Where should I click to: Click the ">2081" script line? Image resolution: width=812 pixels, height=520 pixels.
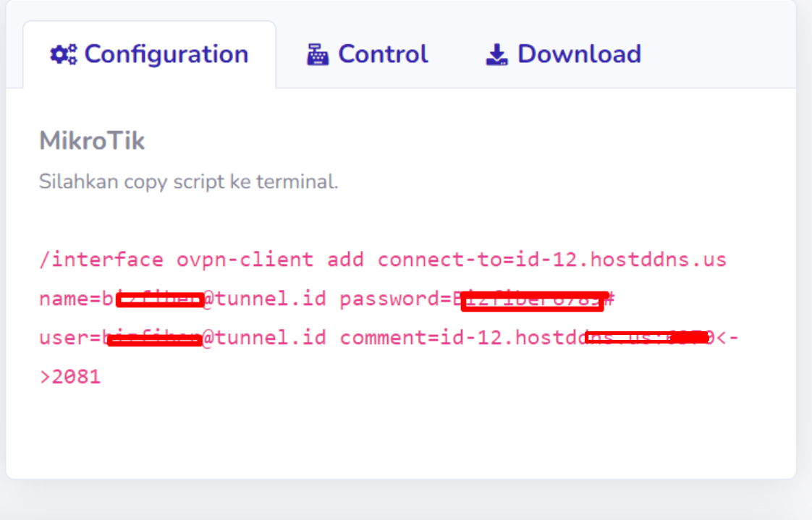70,377
